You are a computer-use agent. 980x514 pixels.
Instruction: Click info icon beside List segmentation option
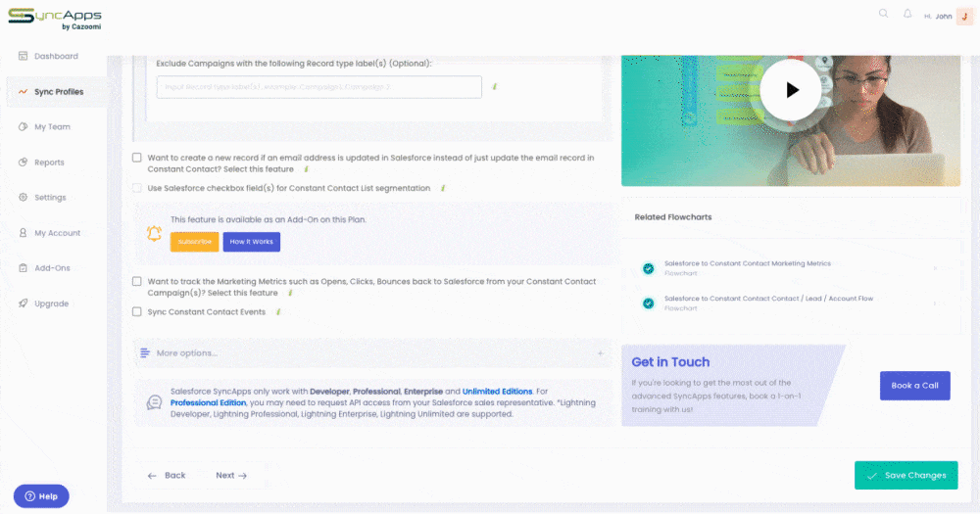click(443, 188)
